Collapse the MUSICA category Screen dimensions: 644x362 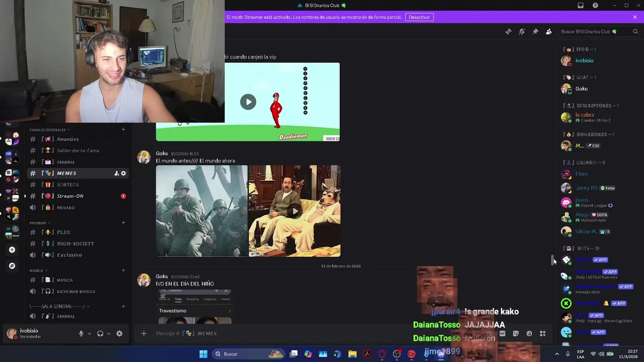point(38,270)
